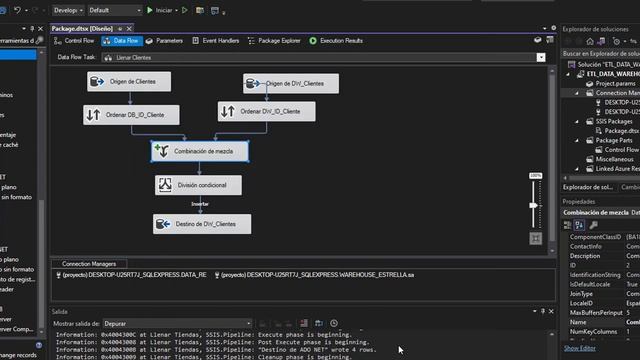The width and height of the screenshot is (640, 360).
Task: Click the Undo arrow in the toolbar
Action: coord(17,10)
